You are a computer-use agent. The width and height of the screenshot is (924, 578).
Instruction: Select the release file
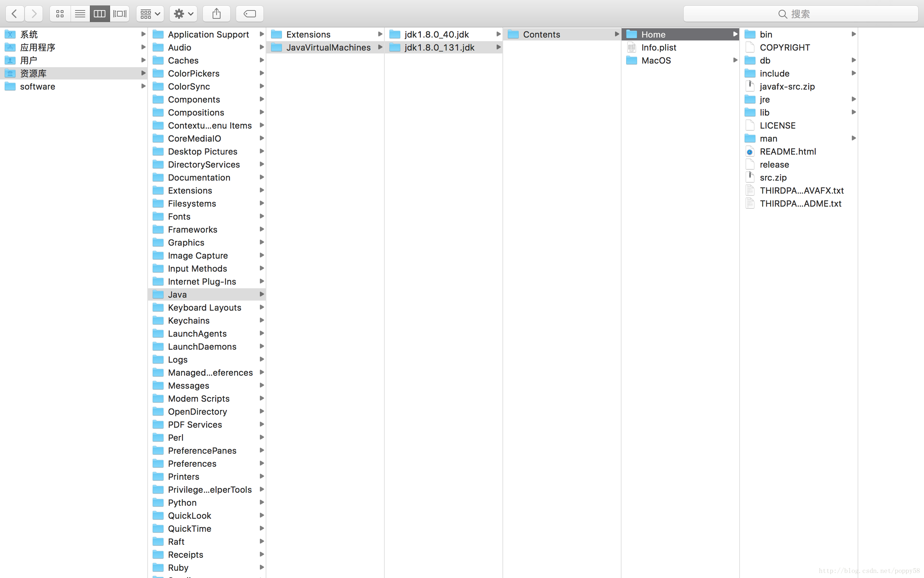click(x=799, y=164)
